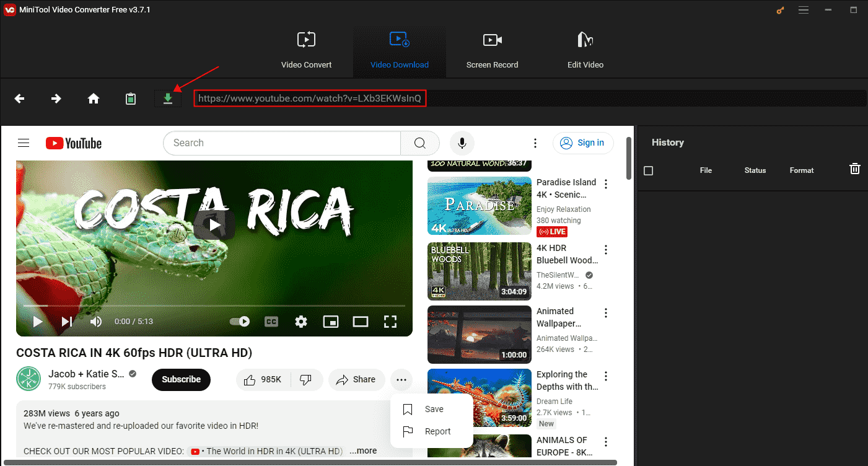Click the Sign in button
This screenshot has width=868, height=466.
[x=583, y=143]
